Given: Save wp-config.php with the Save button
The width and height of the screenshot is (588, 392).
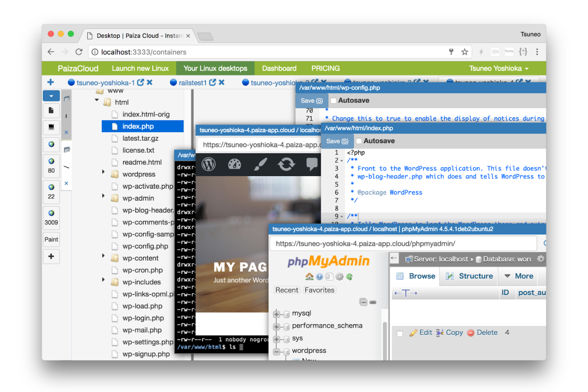Looking at the screenshot, I should [x=311, y=100].
